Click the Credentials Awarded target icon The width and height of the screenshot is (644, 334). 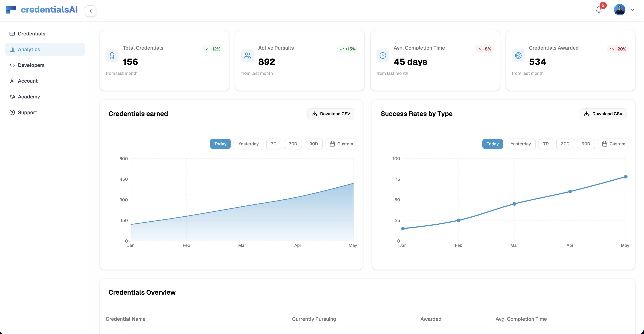coord(518,55)
